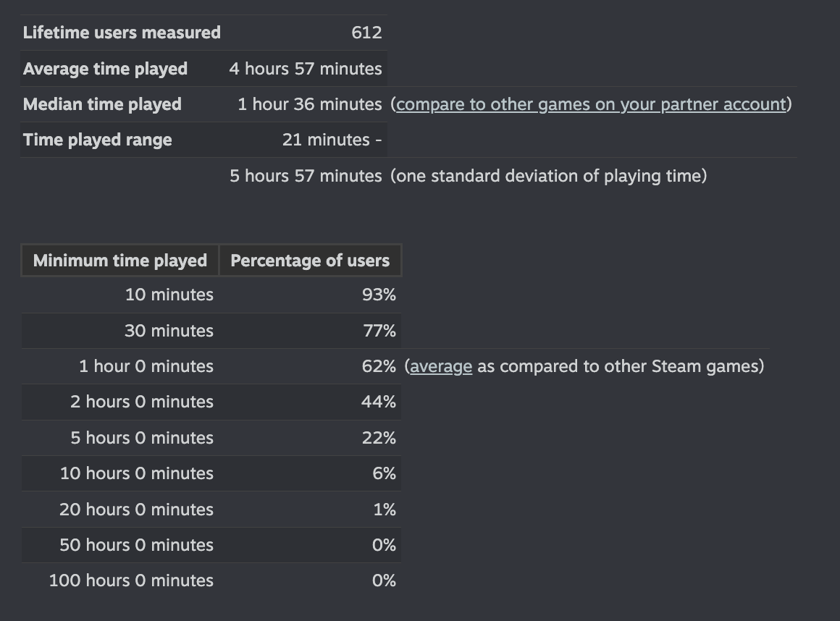
Task: Select the Median time played label
Action: 102,104
